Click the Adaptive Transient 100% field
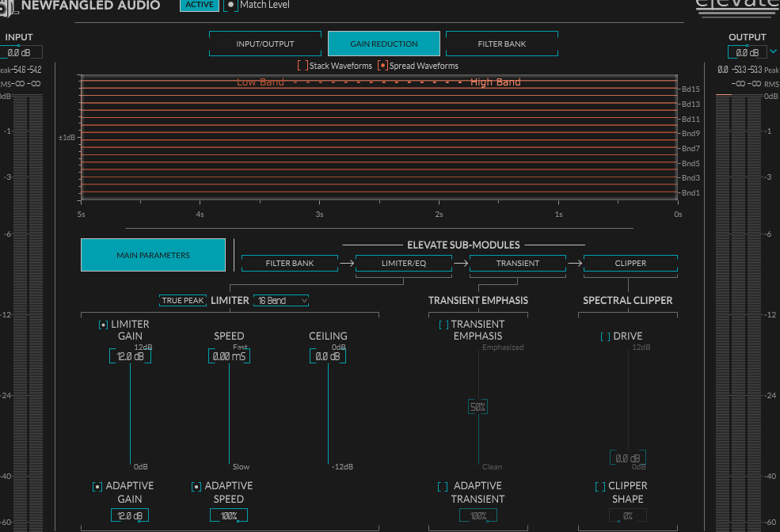Image resolution: width=780 pixels, height=532 pixels. (x=478, y=515)
